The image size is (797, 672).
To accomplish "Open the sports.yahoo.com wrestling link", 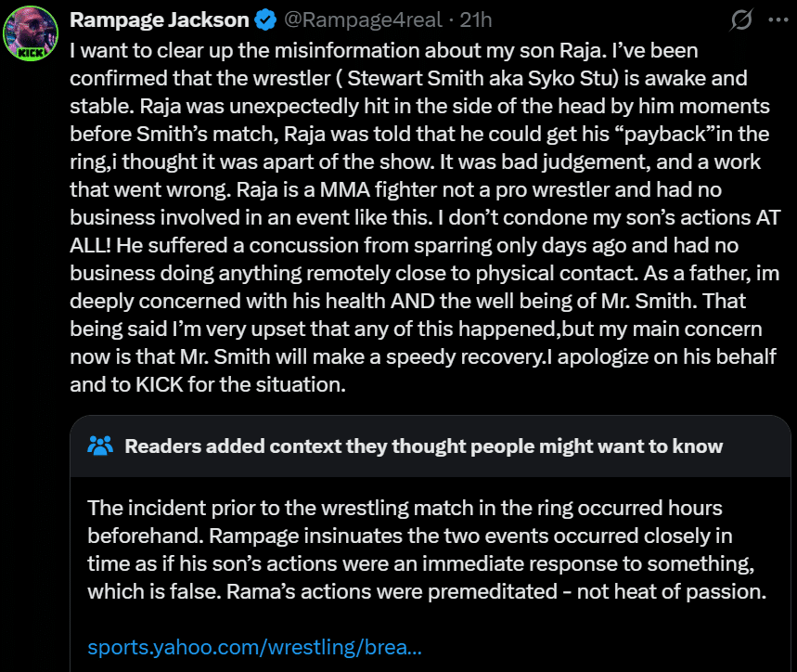I will click(254, 647).
